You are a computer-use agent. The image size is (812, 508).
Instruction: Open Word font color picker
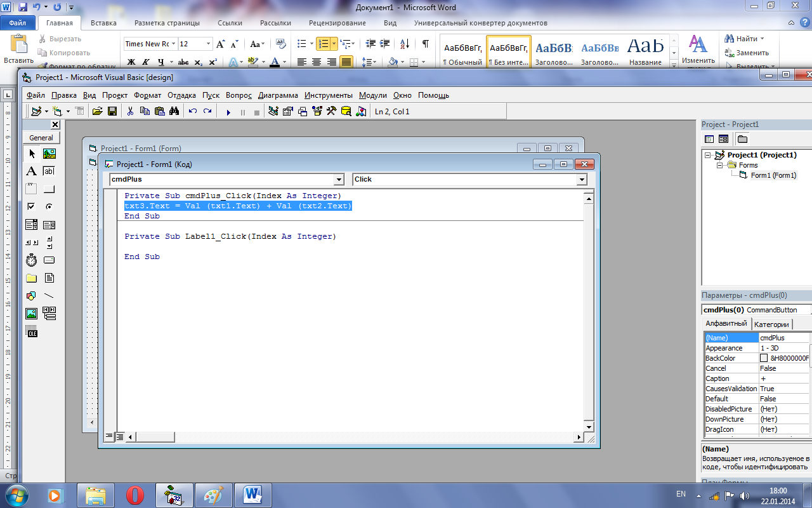coord(283,62)
